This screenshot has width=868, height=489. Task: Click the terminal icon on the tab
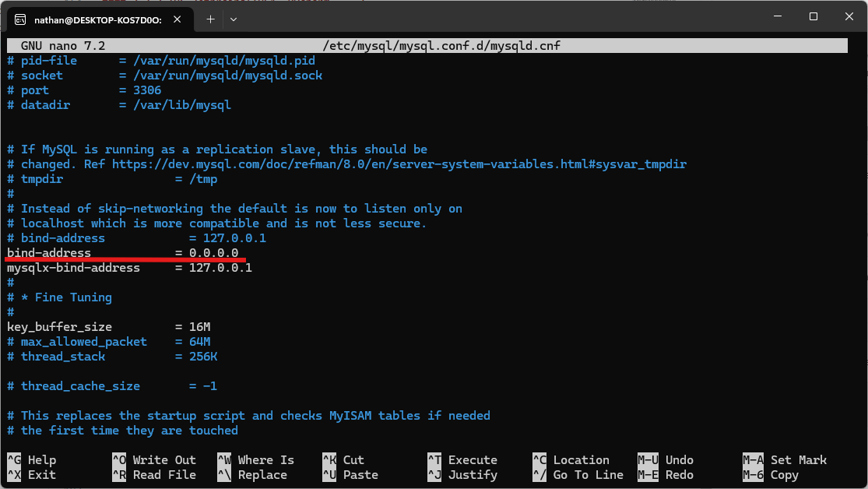point(21,19)
